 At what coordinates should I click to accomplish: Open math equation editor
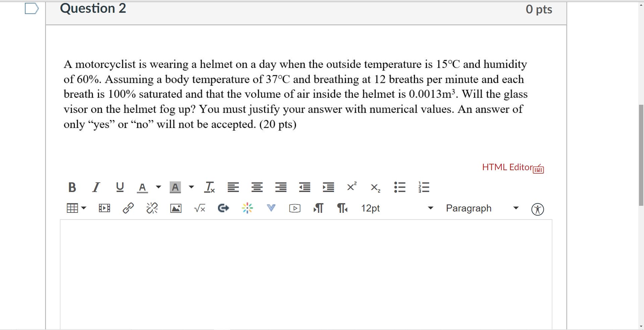pyautogui.click(x=200, y=208)
